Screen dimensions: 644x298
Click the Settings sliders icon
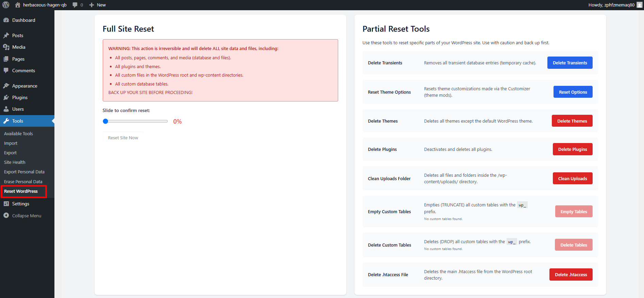coord(6,204)
